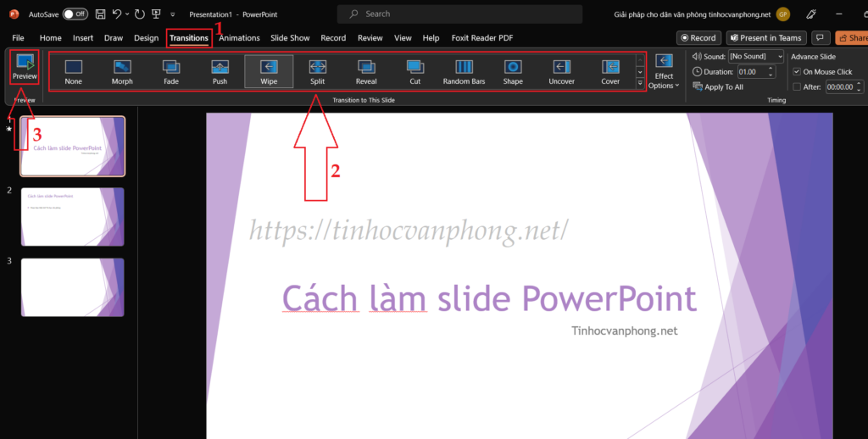Image resolution: width=868 pixels, height=439 pixels.
Task: Open the Help tab
Action: coord(431,37)
